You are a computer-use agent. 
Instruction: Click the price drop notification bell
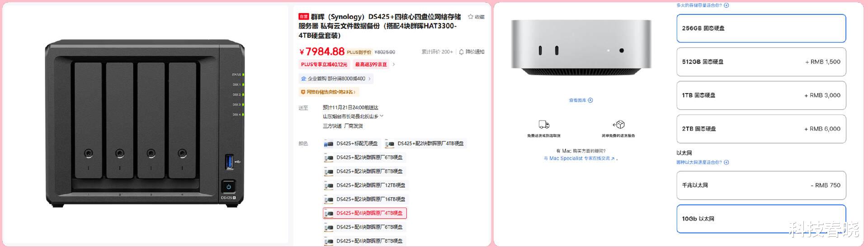click(462, 52)
